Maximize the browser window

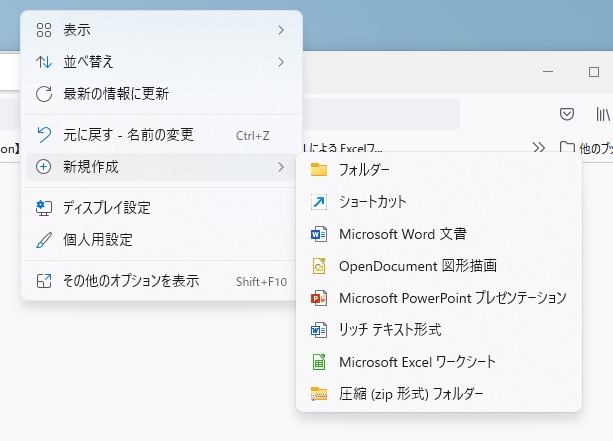[594, 72]
